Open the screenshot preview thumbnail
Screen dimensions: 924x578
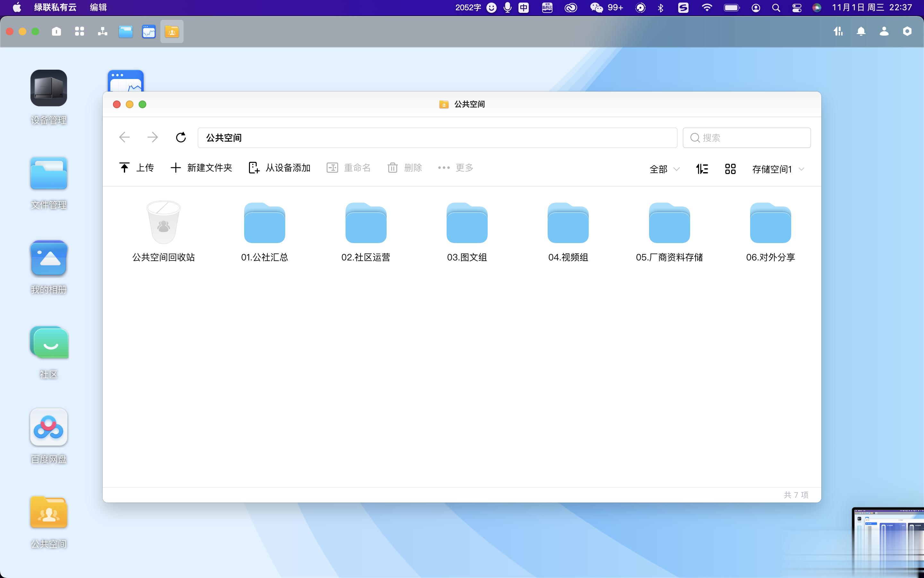[888, 542]
